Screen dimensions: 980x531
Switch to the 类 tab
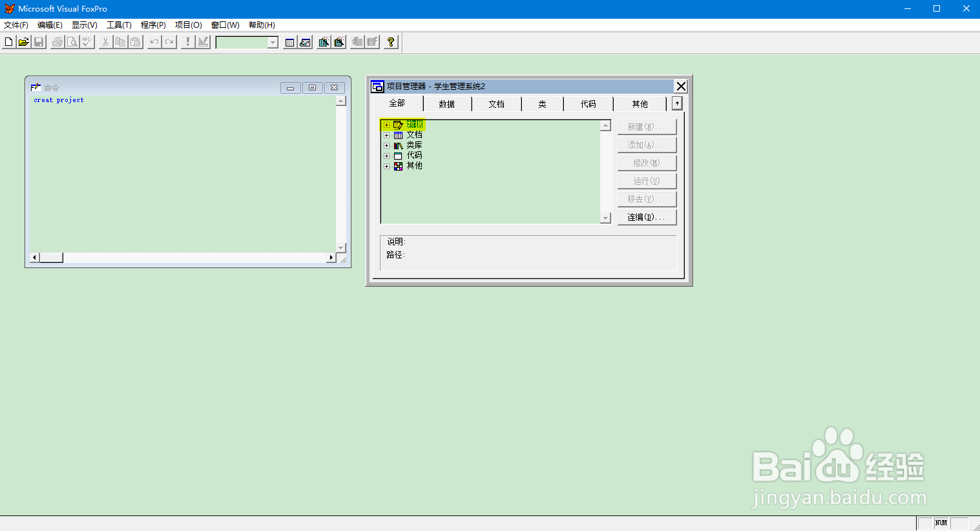click(x=543, y=104)
